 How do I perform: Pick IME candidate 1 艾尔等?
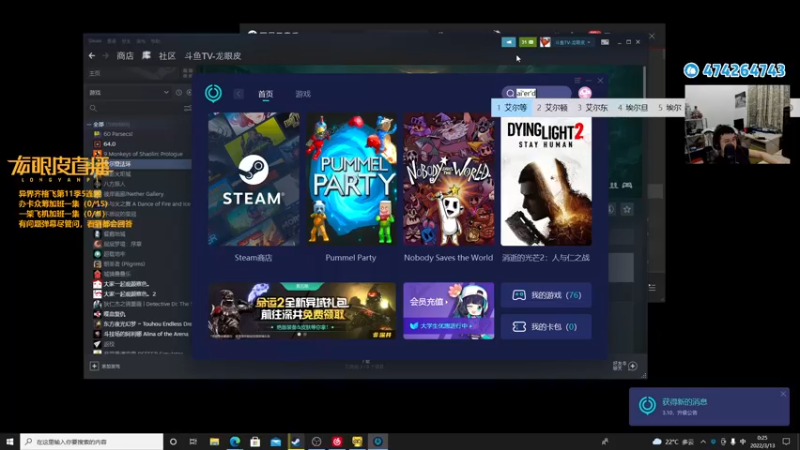point(512,108)
